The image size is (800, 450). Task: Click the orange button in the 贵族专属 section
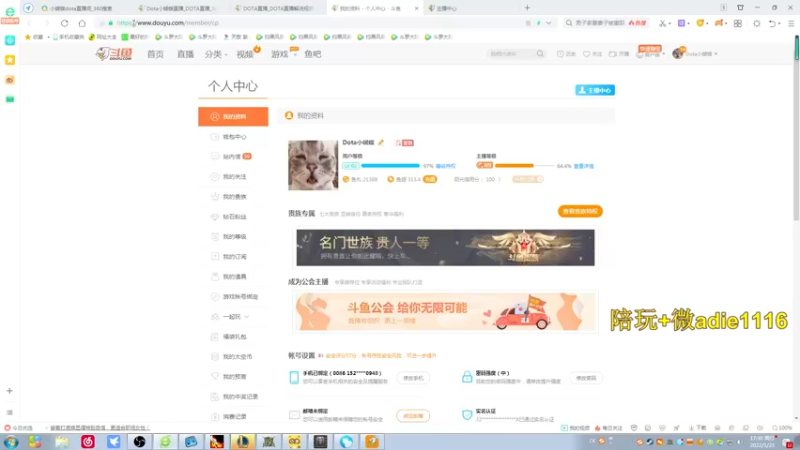580,211
